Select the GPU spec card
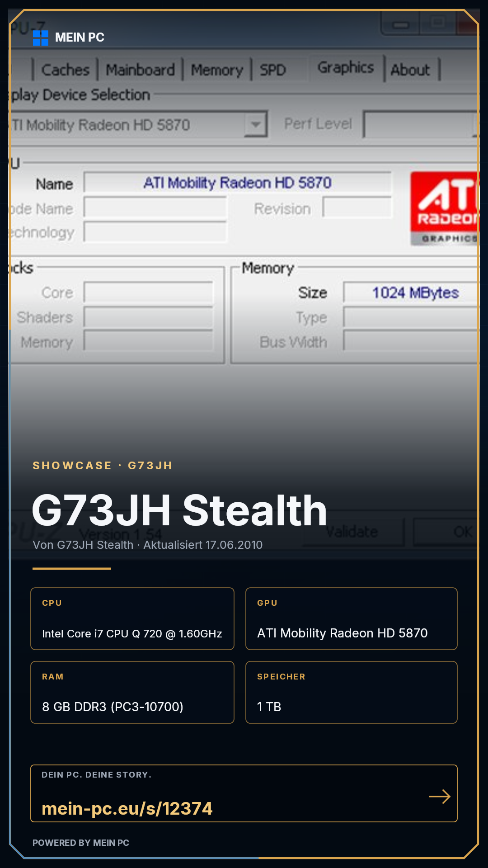 click(x=352, y=619)
